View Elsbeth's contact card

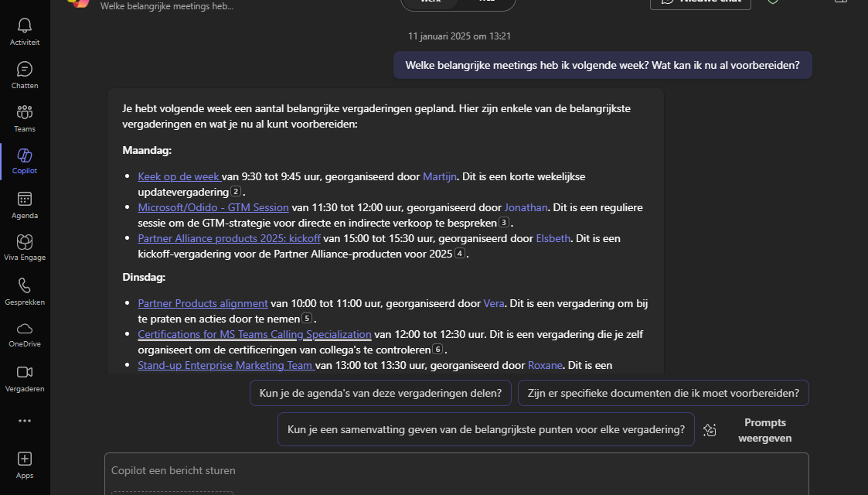pyautogui.click(x=553, y=239)
